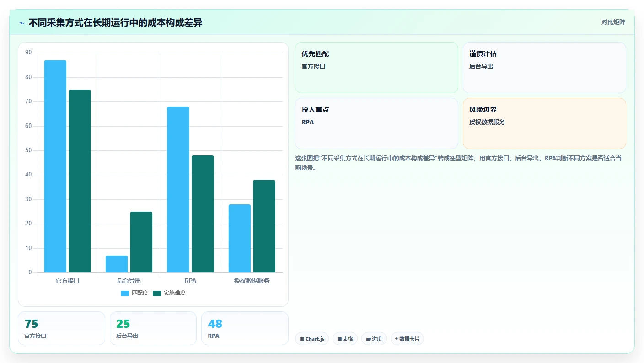Image resolution: width=644 pixels, height=363 pixels.
Task: Click the description paragraph starting 这张图把
Action: point(458,163)
